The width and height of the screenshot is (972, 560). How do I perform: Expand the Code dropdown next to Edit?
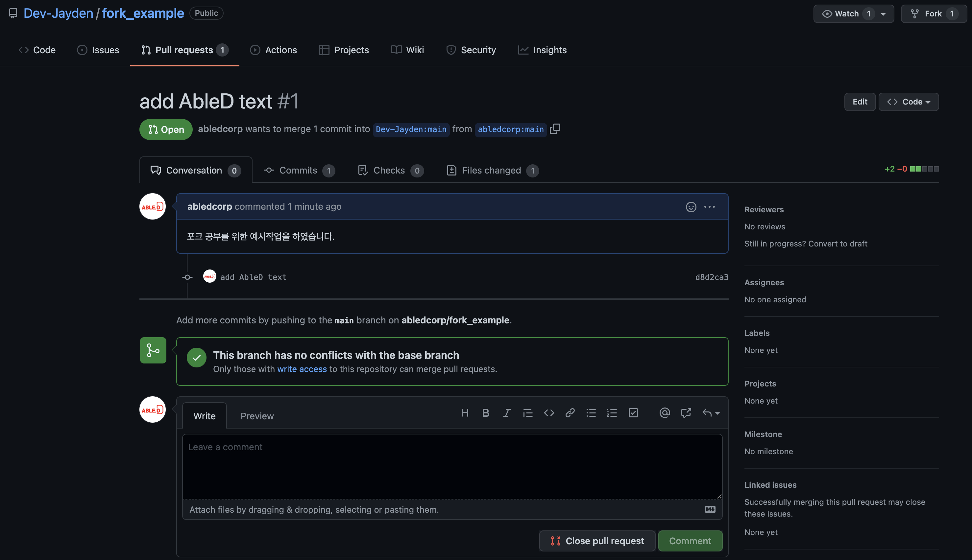pyautogui.click(x=909, y=102)
